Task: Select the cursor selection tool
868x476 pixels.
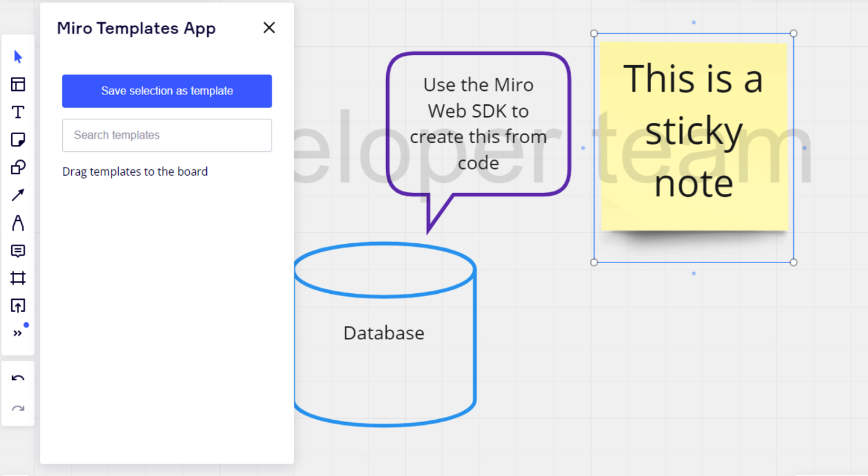Action: coord(18,57)
